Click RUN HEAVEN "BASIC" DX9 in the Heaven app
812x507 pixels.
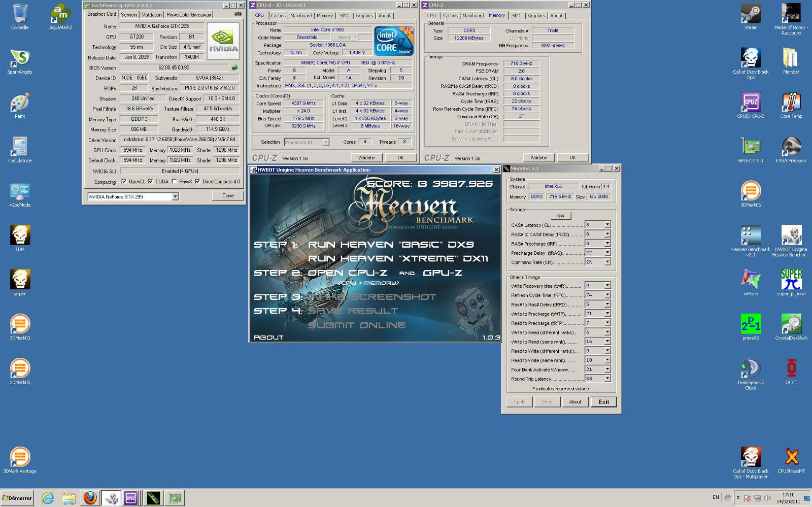[x=391, y=245]
